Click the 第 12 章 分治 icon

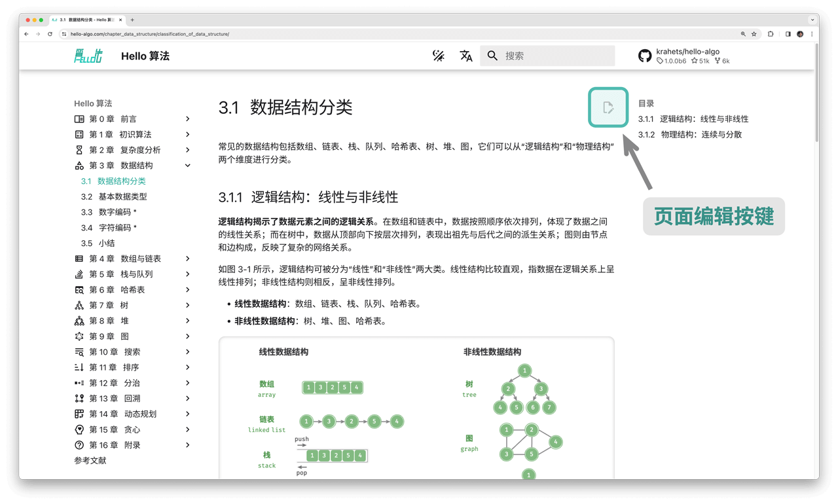point(79,383)
